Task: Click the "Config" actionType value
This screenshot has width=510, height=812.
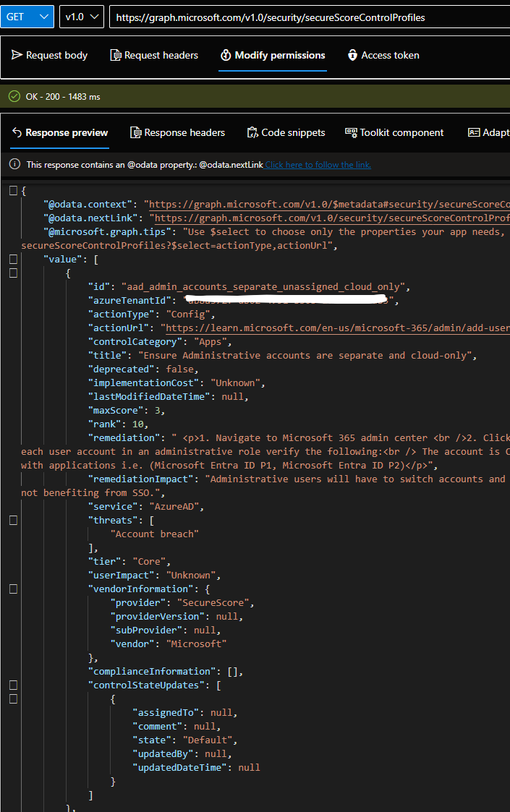Action: (x=188, y=315)
